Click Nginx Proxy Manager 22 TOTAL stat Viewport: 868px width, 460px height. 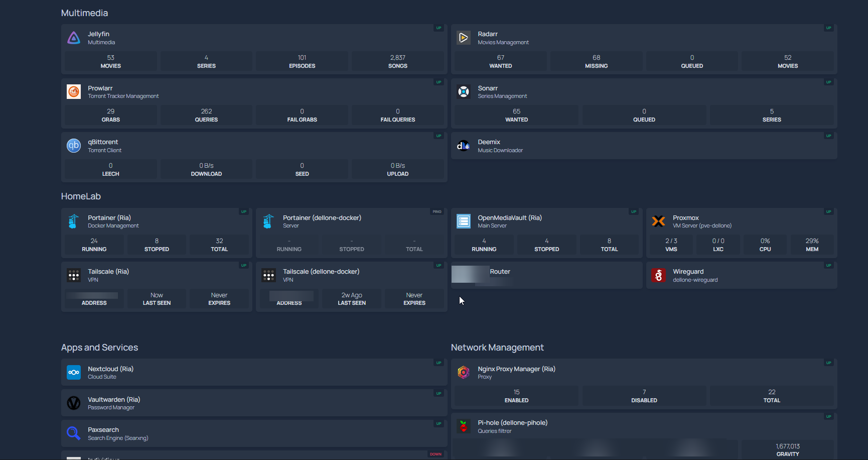(772, 396)
